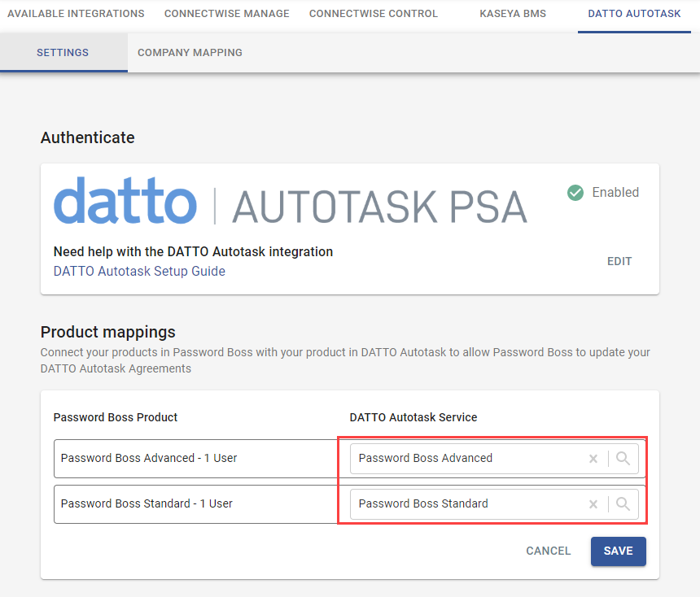Click the DATTO Autotask Service column header
The width and height of the screenshot is (700, 597).
pos(413,417)
